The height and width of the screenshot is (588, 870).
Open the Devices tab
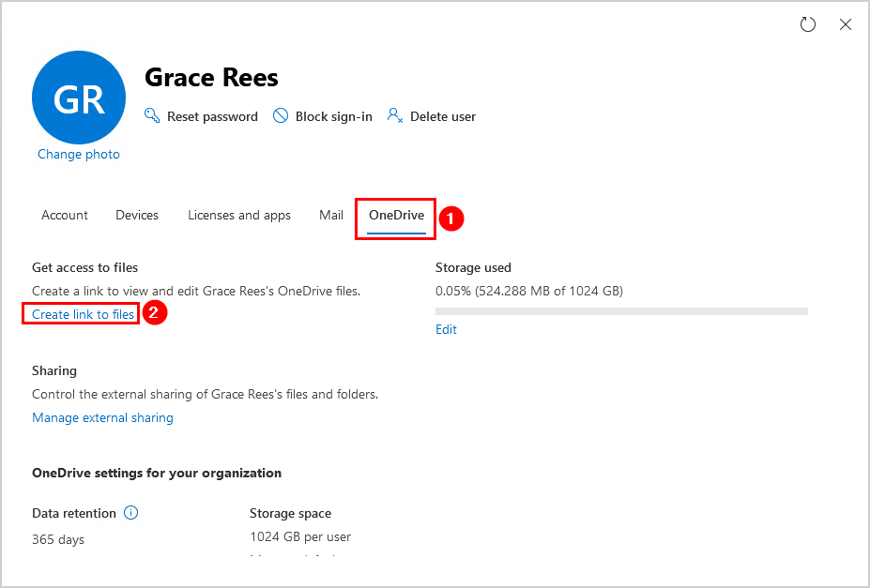point(137,216)
